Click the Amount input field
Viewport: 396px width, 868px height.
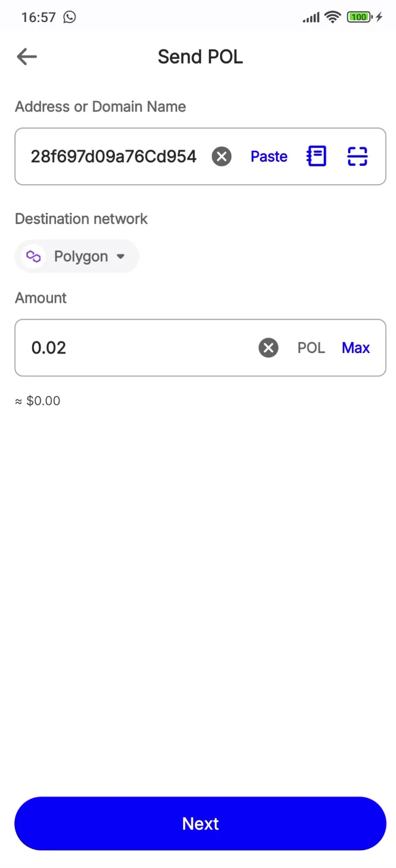[137, 348]
